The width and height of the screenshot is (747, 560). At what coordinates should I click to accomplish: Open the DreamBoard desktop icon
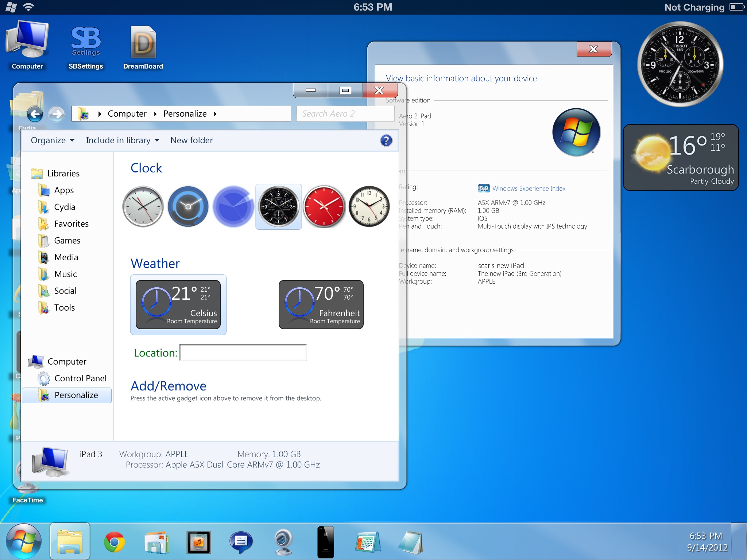pos(143,47)
